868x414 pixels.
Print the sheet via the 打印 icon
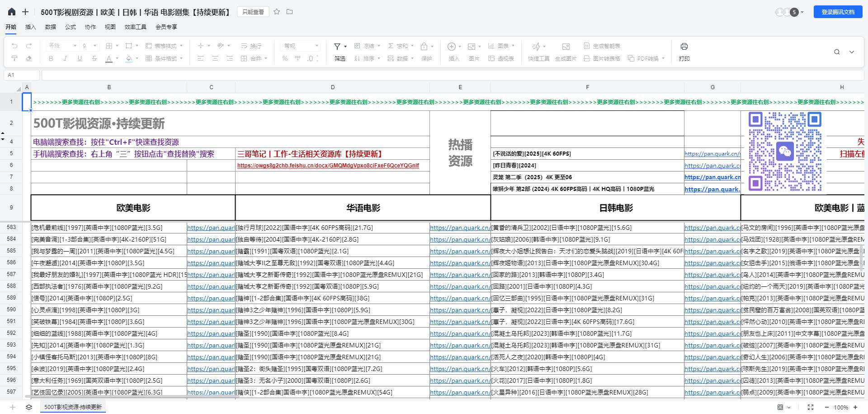pyautogui.click(x=684, y=46)
